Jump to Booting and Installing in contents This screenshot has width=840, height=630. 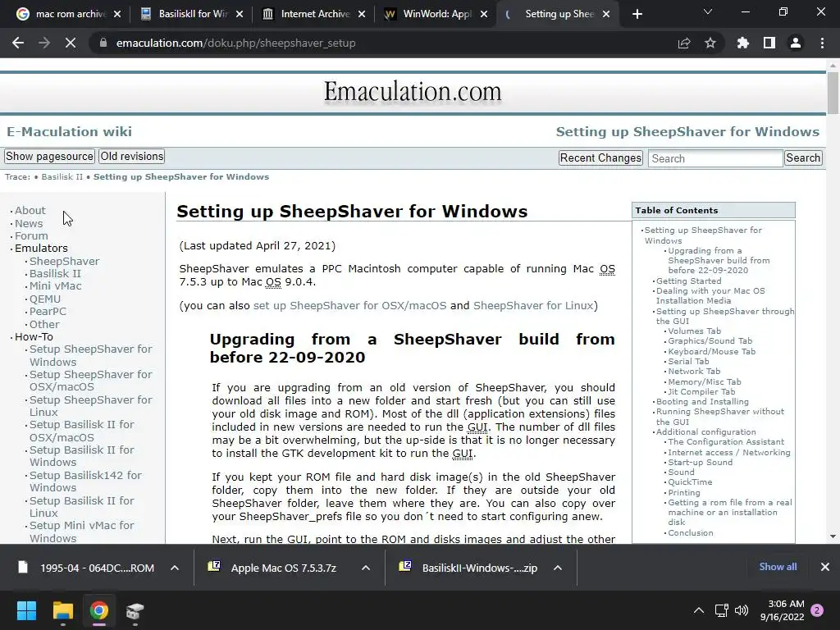[702, 402]
